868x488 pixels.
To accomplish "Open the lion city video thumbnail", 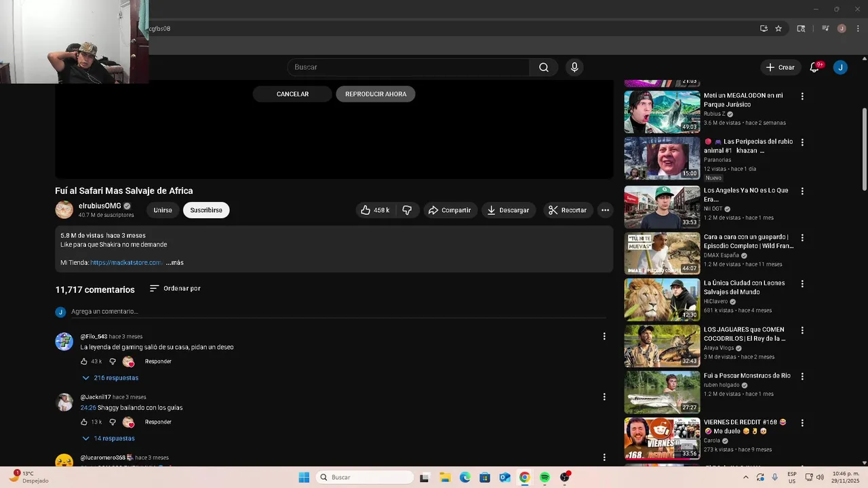I will tap(662, 300).
